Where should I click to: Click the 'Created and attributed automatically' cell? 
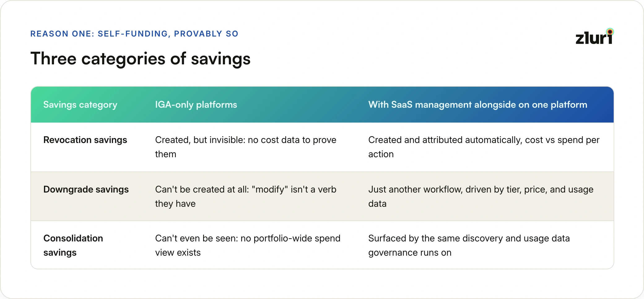coord(484,147)
